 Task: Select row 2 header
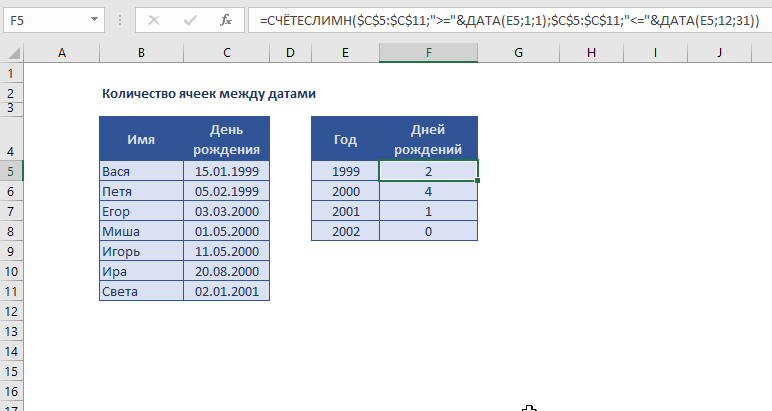[11, 93]
